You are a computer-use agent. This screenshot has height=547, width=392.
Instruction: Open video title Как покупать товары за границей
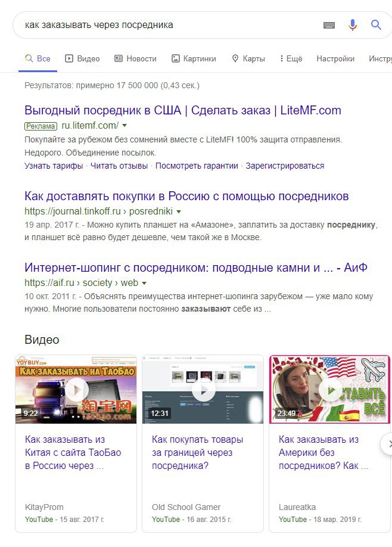(x=197, y=452)
